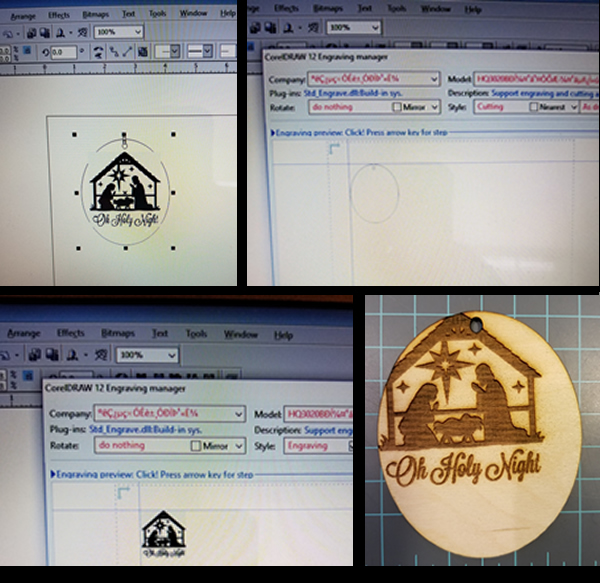The height and width of the screenshot is (583, 600).
Task: Click the Export icon in the top-left photo toolbar
Action: pyautogui.click(x=45, y=33)
